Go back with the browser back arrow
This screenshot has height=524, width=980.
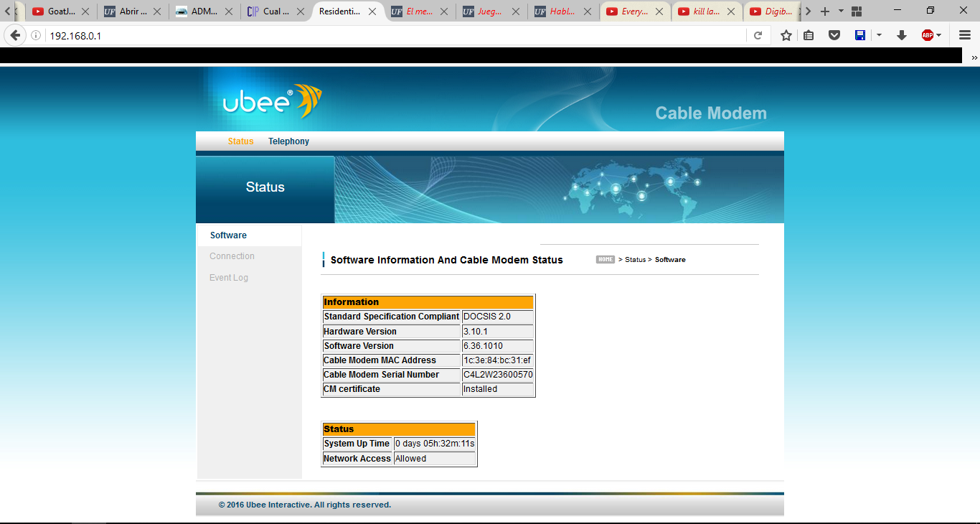[15, 35]
